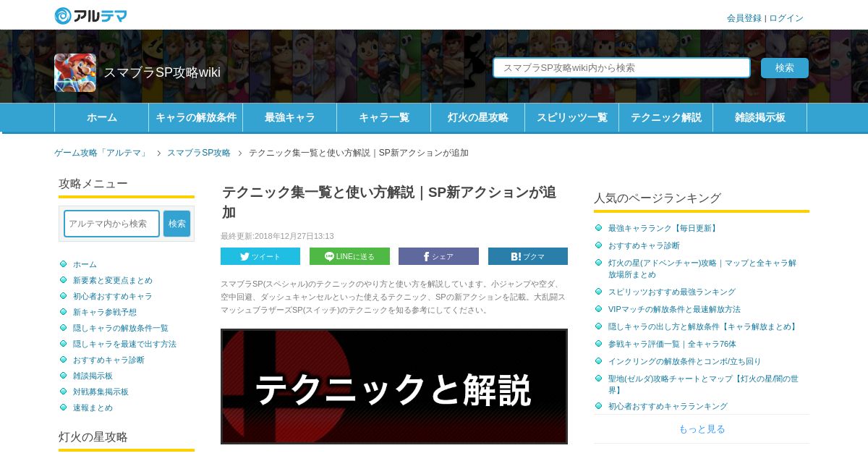Open sidebar おすすめキャラ診断 link
This screenshot has height=456, width=868.
point(109,360)
